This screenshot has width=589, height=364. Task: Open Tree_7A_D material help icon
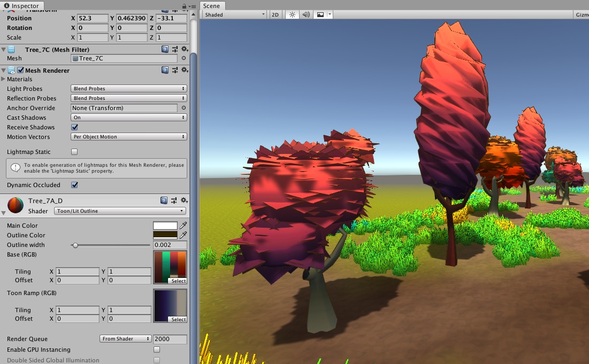tap(164, 200)
